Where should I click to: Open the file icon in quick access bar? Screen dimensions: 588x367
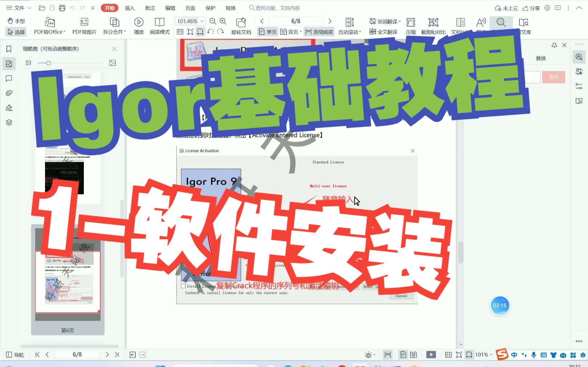(42, 8)
